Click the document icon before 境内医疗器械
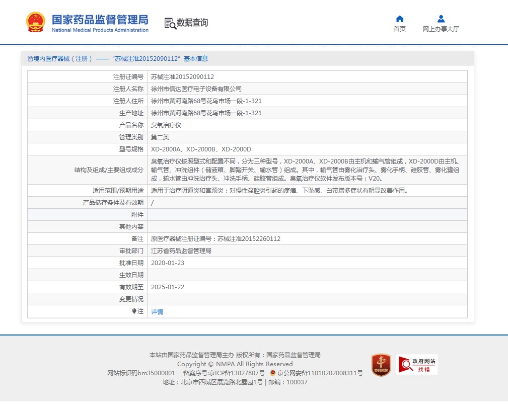This screenshot has height=420, width=508. coord(30,59)
